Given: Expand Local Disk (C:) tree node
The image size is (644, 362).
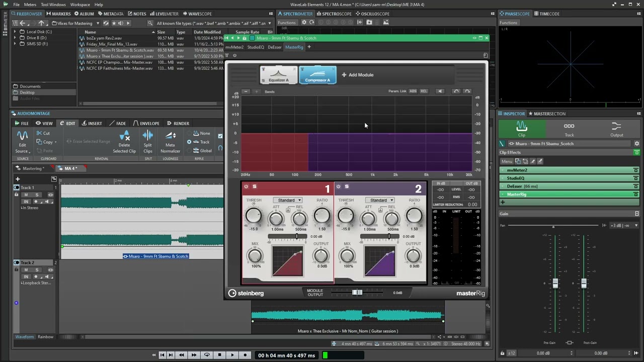Looking at the screenshot, I should click(x=15, y=32).
